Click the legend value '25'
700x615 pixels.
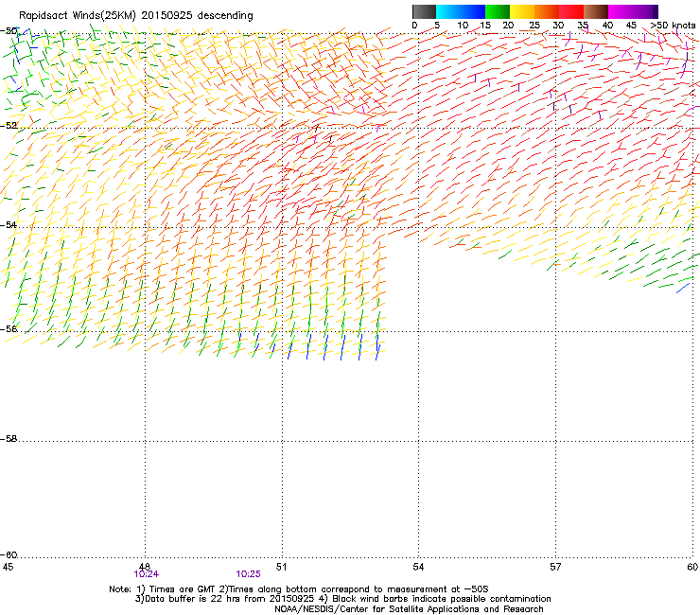[x=534, y=26]
